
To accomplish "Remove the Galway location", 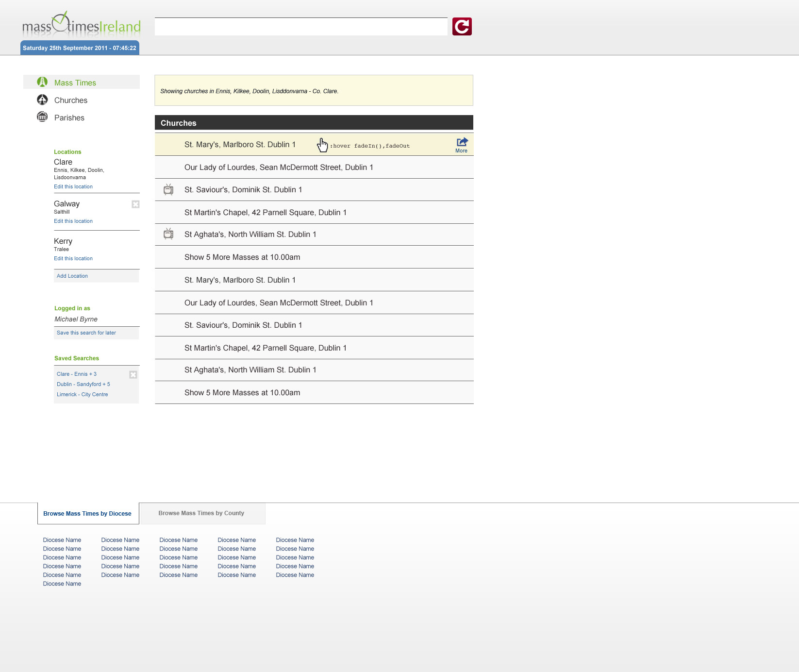I will [x=135, y=204].
